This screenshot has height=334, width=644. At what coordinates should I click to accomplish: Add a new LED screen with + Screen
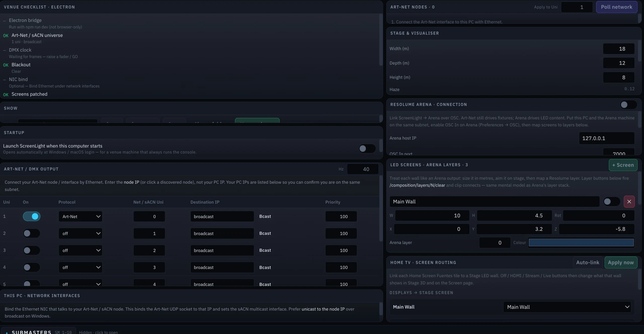(x=623, y=165)
